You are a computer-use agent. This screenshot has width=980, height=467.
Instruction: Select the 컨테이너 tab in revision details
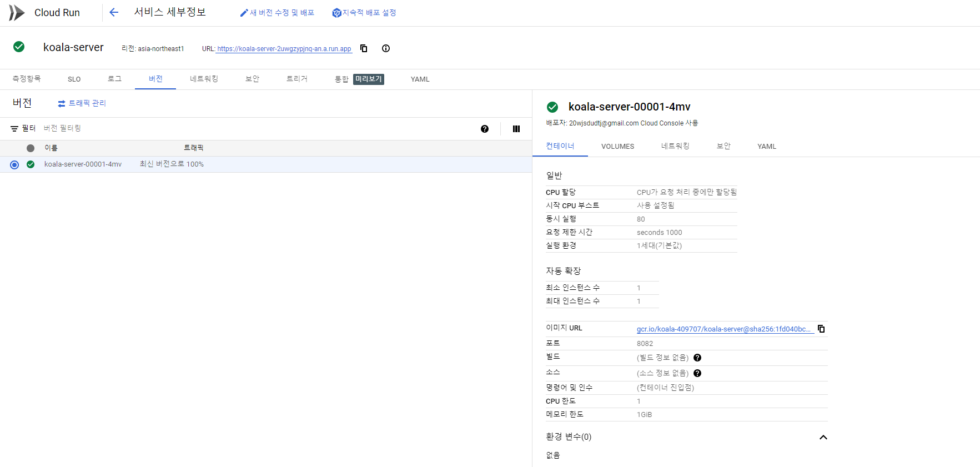click(560, 146)
